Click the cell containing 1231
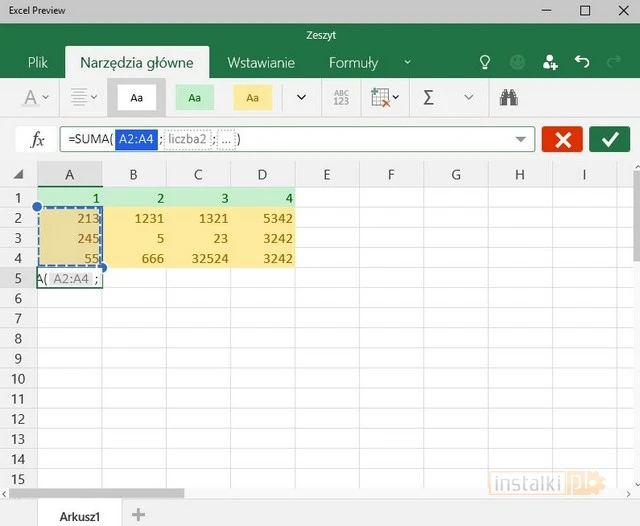 (x=134, y=218)
